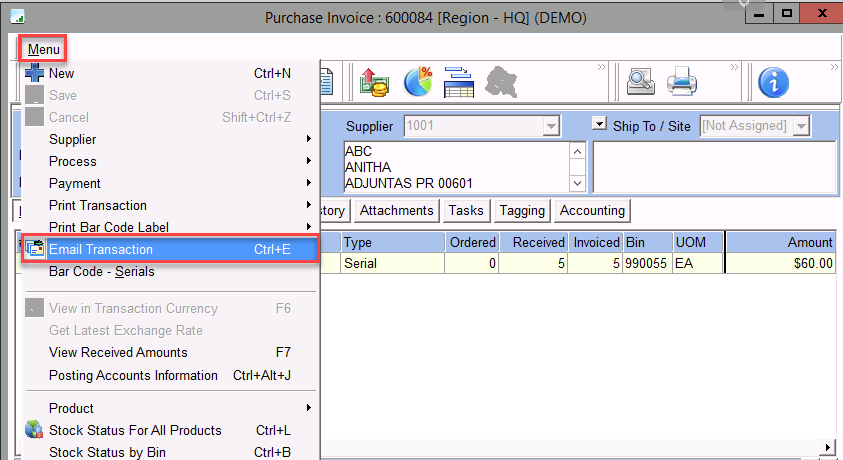Click the table grid toolbar icon

(459, 83)
